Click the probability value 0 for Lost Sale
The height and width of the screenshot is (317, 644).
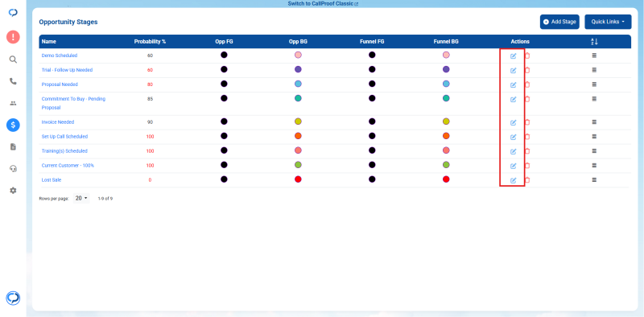(150, 180)
